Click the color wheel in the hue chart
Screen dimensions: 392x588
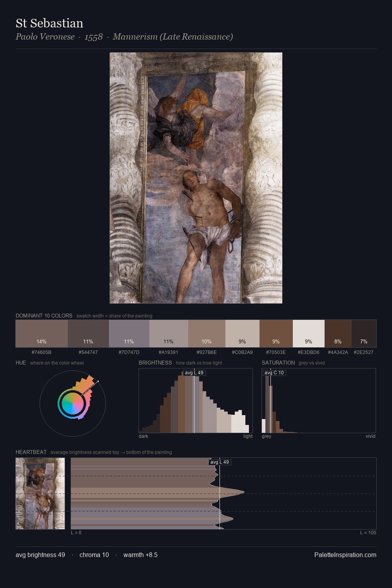[73, 403]
